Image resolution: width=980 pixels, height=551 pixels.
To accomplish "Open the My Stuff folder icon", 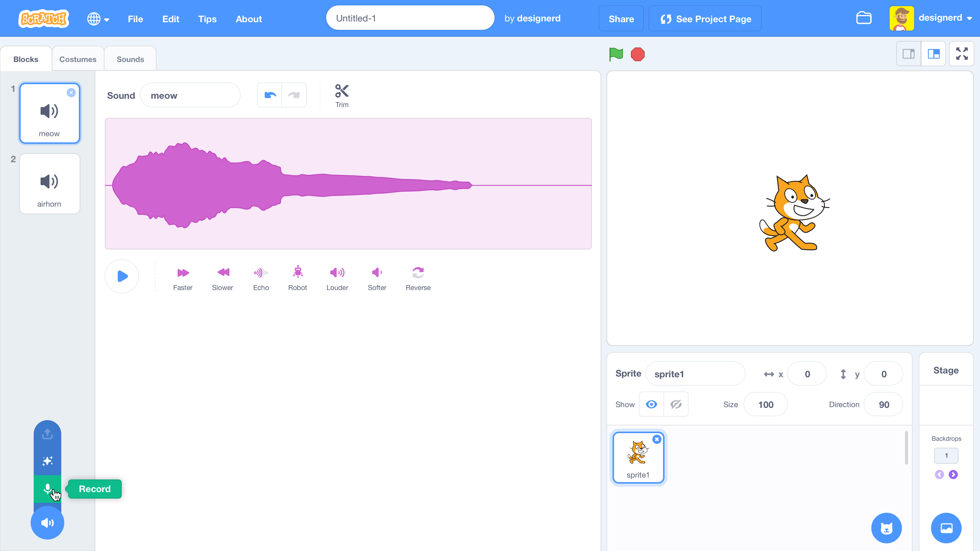I will [864, 18].
